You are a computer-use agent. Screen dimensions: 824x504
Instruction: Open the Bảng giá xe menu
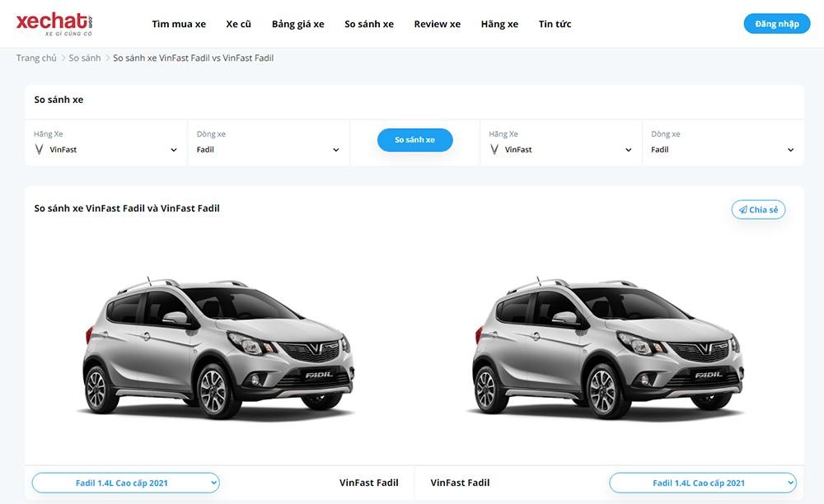coord(298,23)
